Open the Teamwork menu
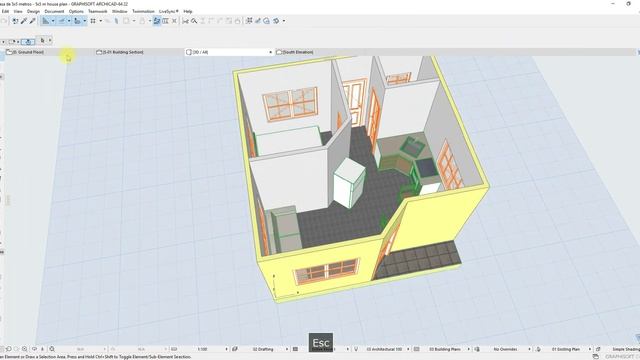The image size is (640, 360). tap(98, 11)
